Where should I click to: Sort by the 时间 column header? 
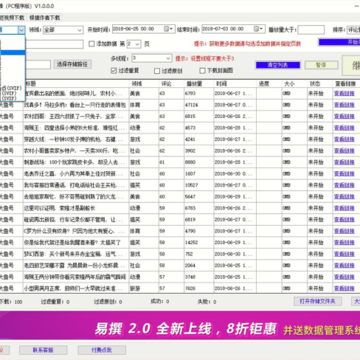click(235, 84)
